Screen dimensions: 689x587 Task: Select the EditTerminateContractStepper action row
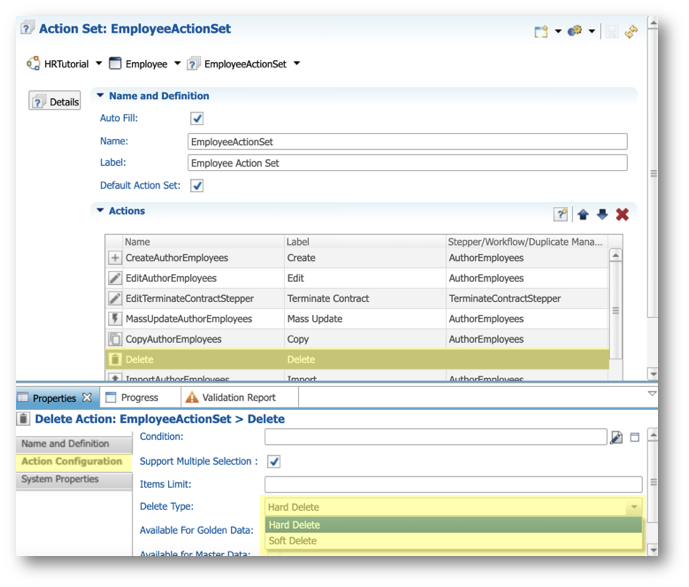point(357,298)
